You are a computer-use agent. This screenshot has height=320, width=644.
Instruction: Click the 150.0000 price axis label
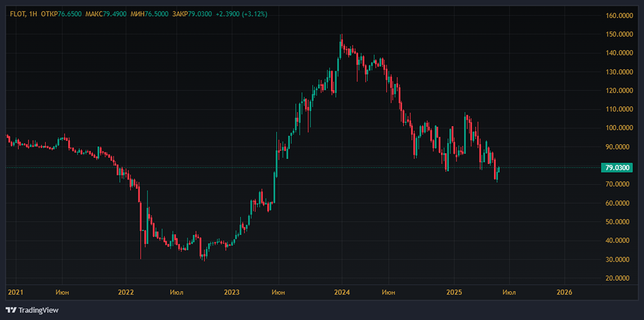click(620, 35)
